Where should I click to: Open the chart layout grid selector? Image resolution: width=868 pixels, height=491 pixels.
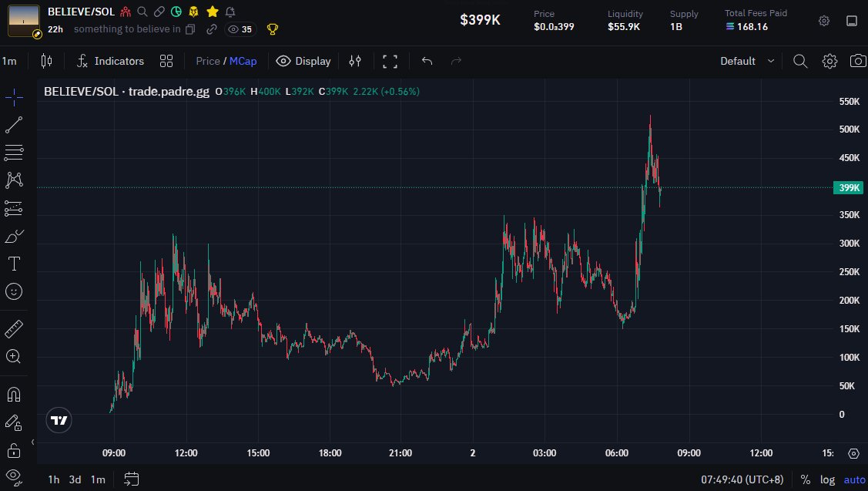[166, 61]
